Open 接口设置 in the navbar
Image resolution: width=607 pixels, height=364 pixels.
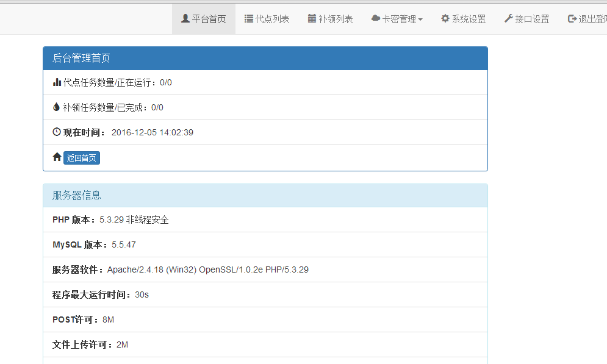click(x=527, y=19)
